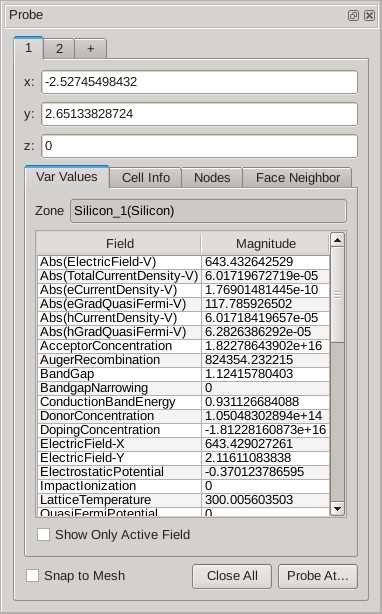Click the Magnitude column header

(x=265, y=244)
